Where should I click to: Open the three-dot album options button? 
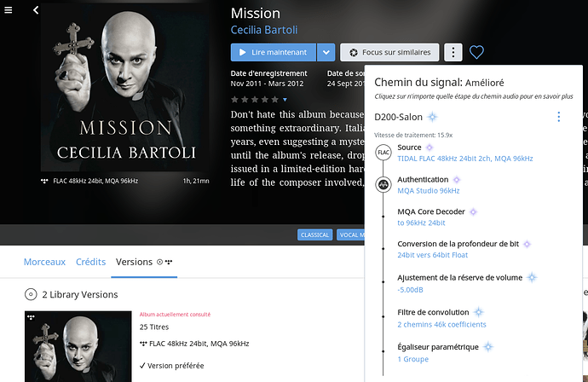[453, 52]
